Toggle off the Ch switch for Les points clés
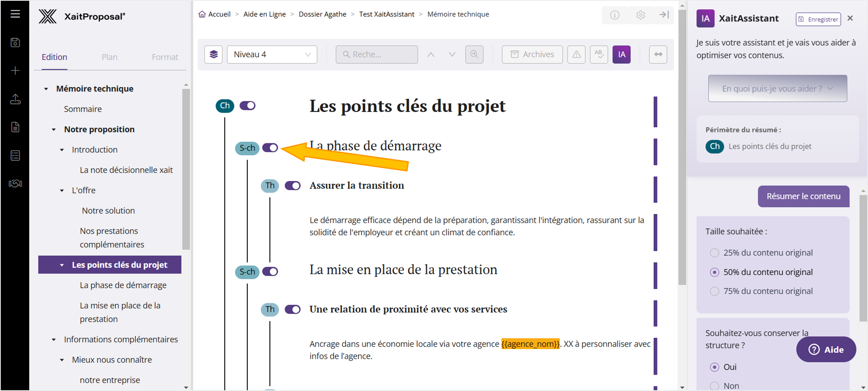This screenshot has width=868, height=391. (x=248, y=106)
